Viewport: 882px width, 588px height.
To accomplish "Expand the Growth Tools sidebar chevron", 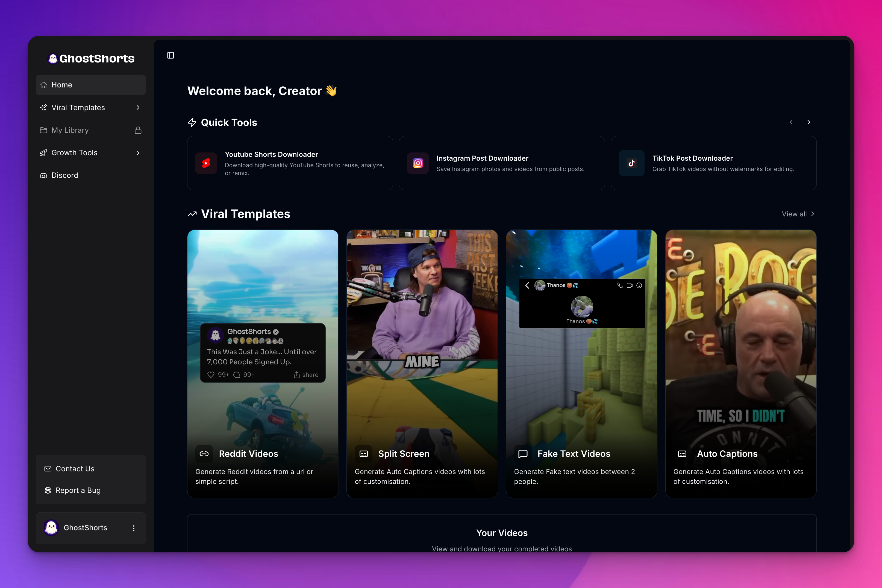I will click(x=138, y=153).
